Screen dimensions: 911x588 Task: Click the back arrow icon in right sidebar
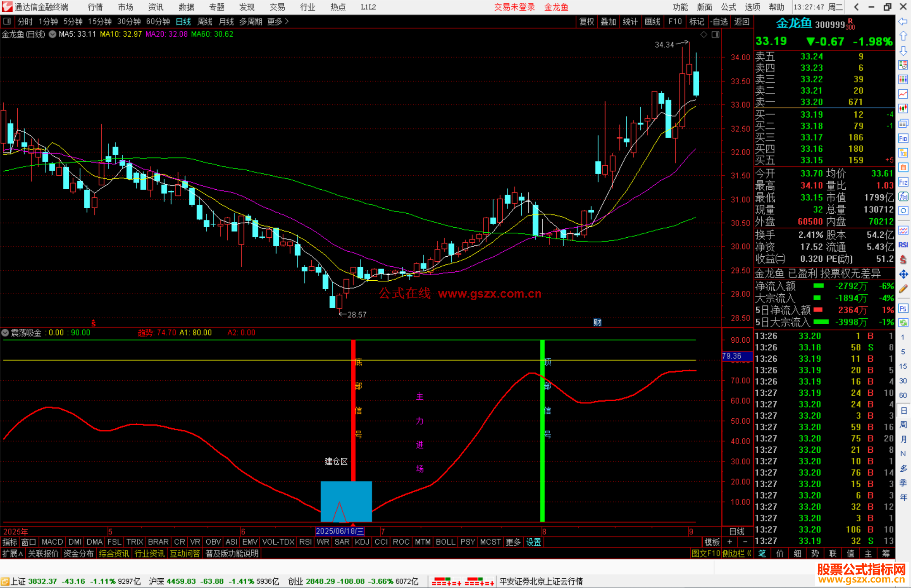(x=903, y=21)
